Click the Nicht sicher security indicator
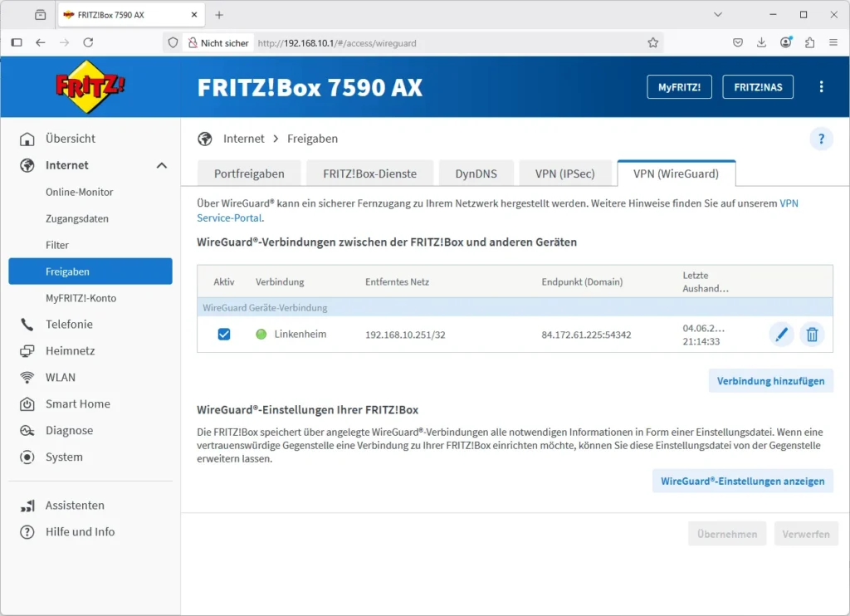The width and height of the screenshot is (850, 616). coord(218,43)
